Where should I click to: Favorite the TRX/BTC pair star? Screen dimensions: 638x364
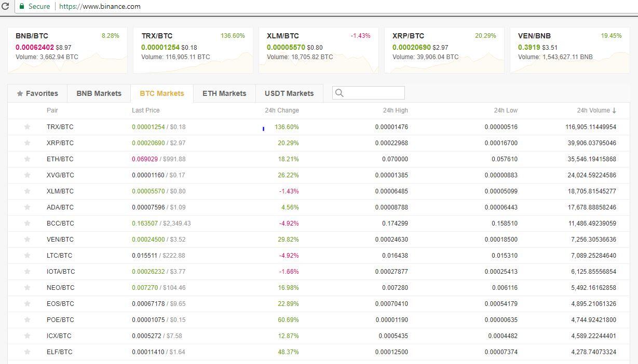pos(27,127)
